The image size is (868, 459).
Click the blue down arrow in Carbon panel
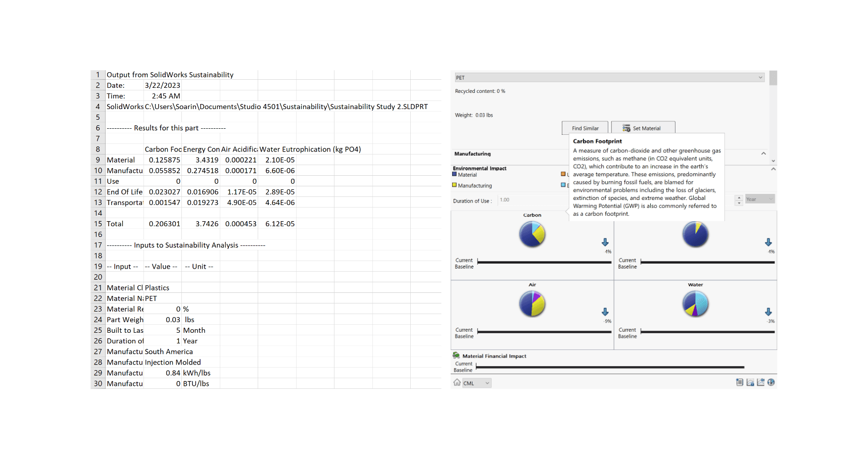605,242
